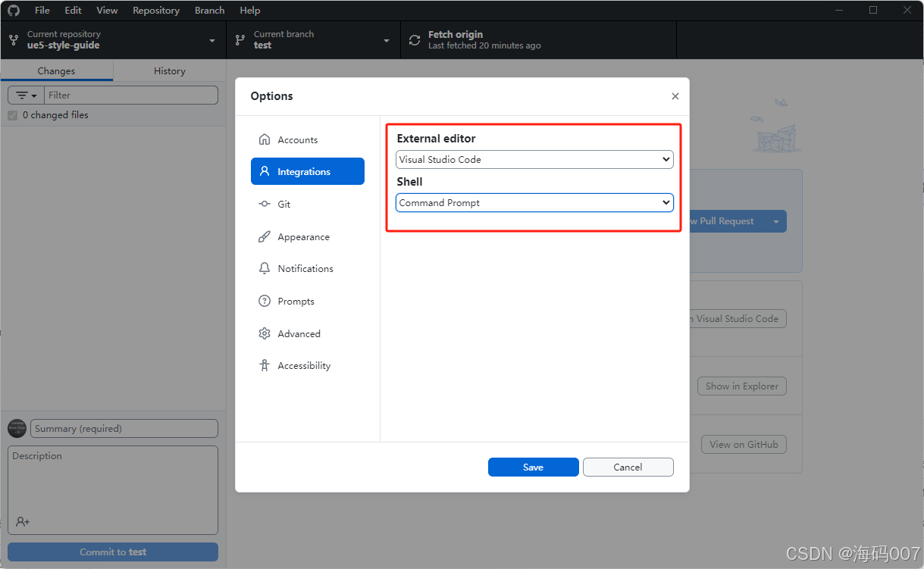The image size is (924, 569).
Task: Open the Repository menu
Action: point(156,11)
